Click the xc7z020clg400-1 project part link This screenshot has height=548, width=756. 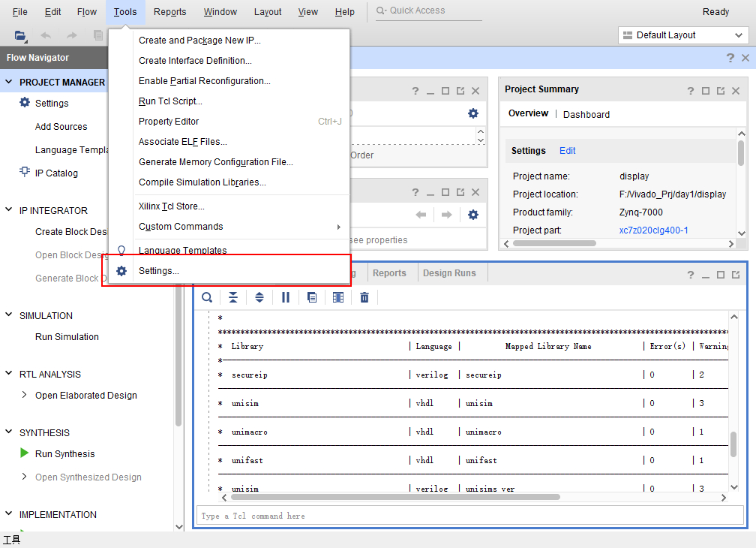653,230
